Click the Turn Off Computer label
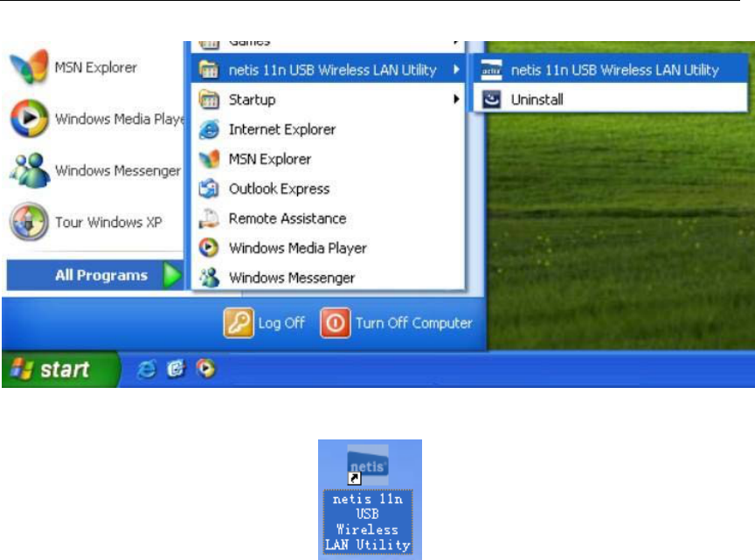Image resolution: width=755 pixels, height=560 pixels. point(413,322)
